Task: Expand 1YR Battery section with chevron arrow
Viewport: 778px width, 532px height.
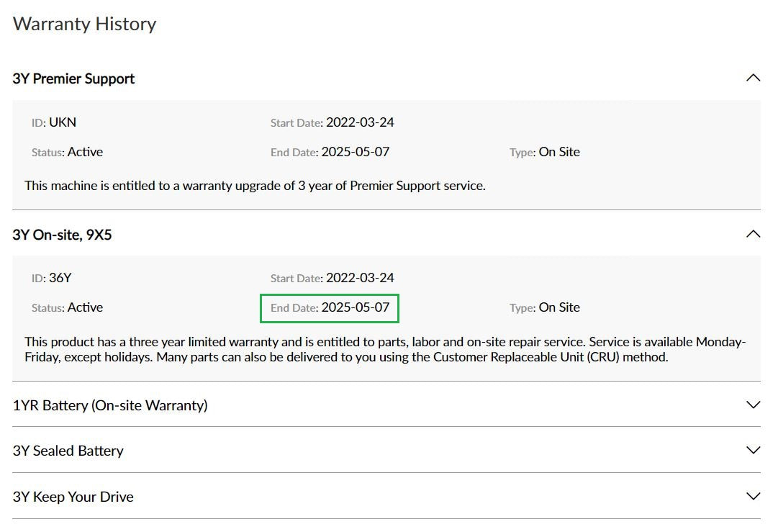Action: 753,405
